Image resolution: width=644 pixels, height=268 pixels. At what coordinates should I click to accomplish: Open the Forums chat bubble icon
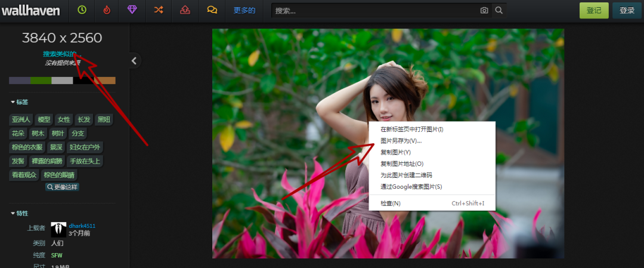coord(212,10)
